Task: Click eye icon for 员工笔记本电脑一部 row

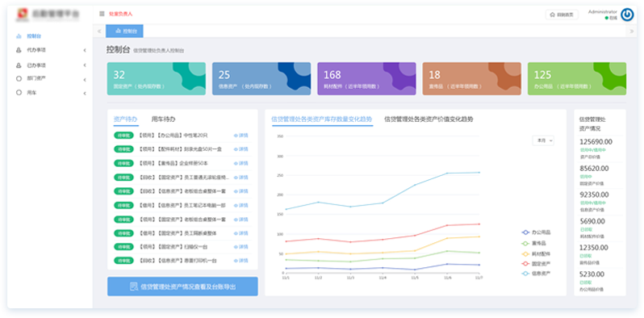Action: (236, 205)
